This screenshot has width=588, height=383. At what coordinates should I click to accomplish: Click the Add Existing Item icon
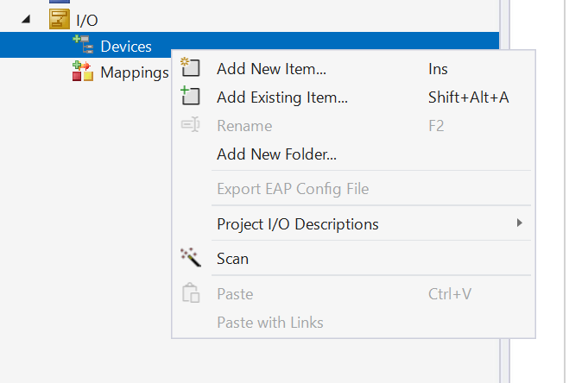pyautogui.click(x=190, y=97)
